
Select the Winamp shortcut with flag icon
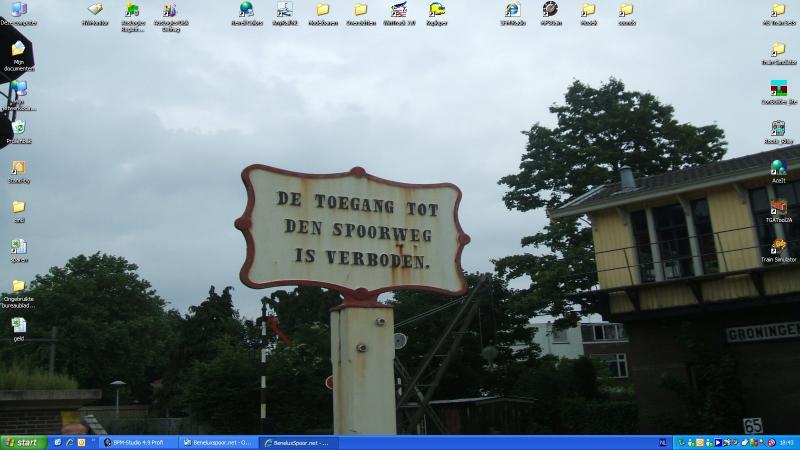pyautogui.click(x=399, y=14)
